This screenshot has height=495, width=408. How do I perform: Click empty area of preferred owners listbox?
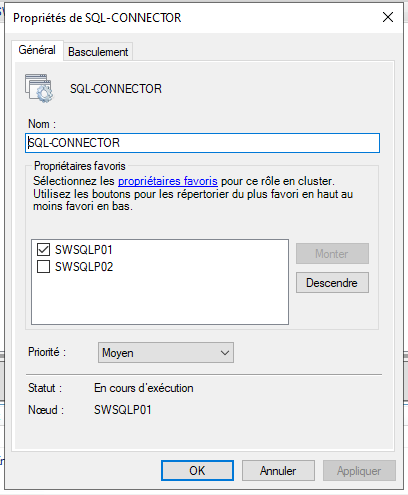coord(160,300)
